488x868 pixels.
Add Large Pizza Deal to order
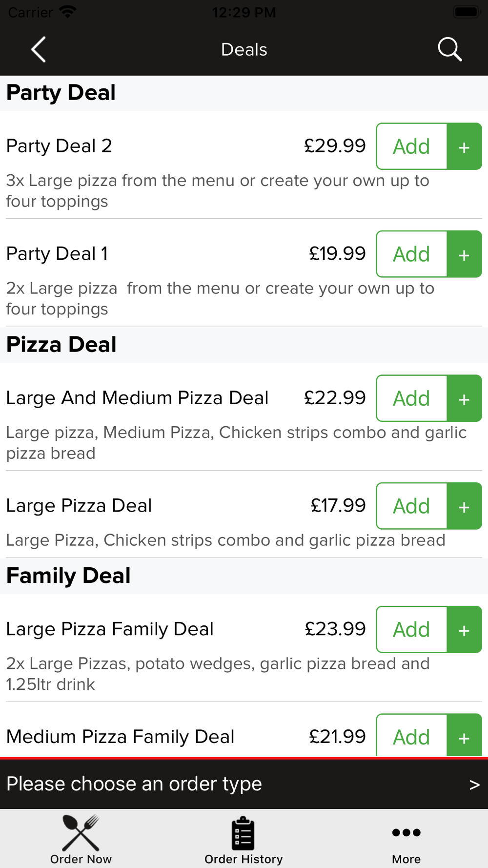[412, 506]
